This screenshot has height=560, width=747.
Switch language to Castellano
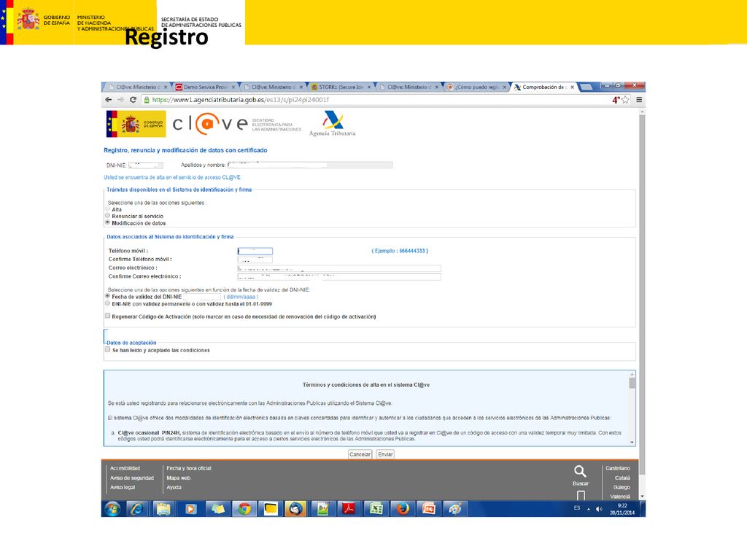coord(617,468)
